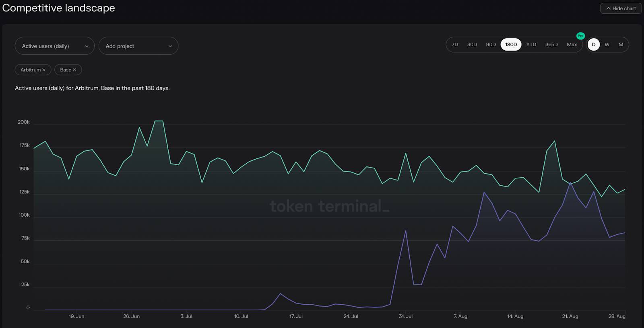Click the 3. Jul x-axis label
Viewport: 644px width, 328px height.
pos(186,316)
